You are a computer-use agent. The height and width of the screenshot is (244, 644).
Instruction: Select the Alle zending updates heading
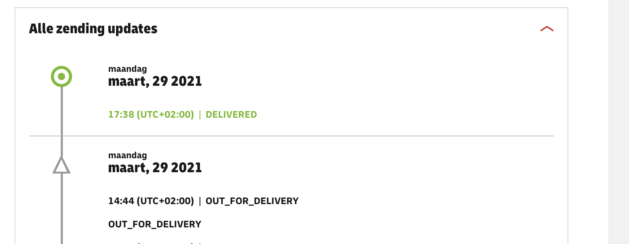93,29
